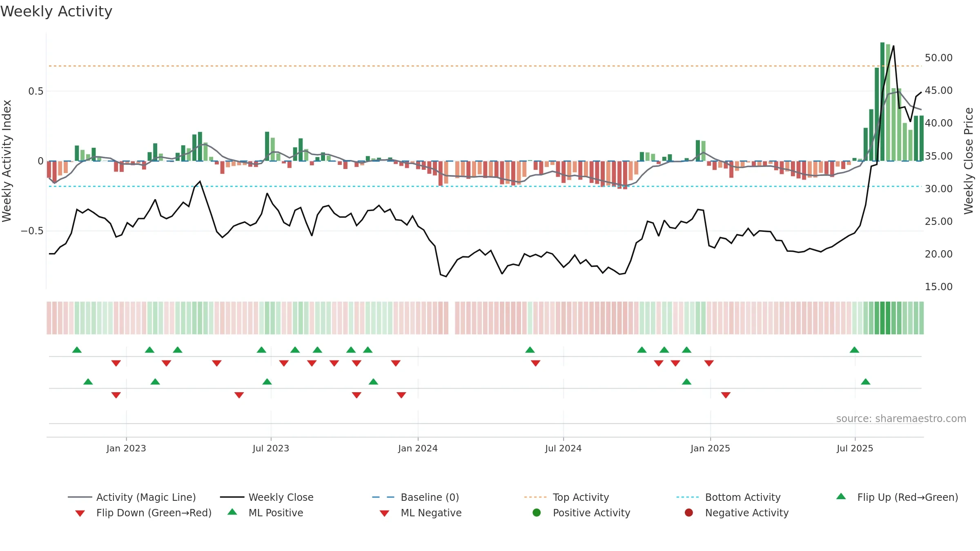Click the blue dashed swatch for Baseline (0)

pos(383,497)
